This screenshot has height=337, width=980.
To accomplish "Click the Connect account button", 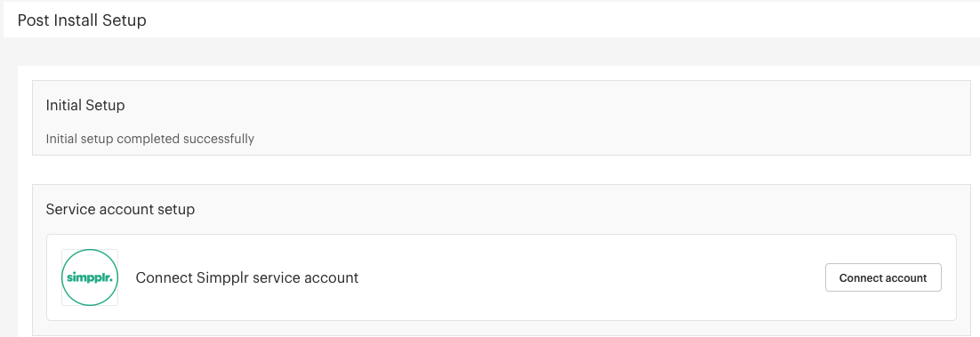I will click(883, 277).
